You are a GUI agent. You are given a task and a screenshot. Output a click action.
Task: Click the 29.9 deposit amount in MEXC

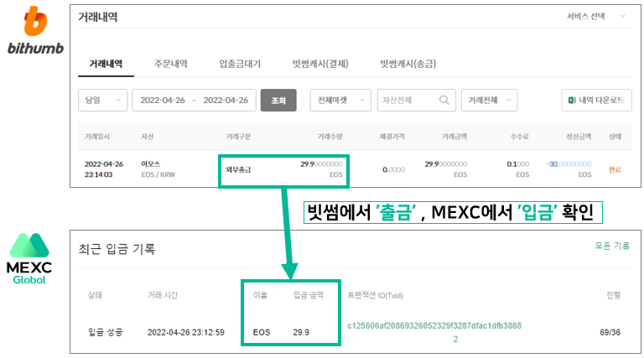tap(301, 332)
